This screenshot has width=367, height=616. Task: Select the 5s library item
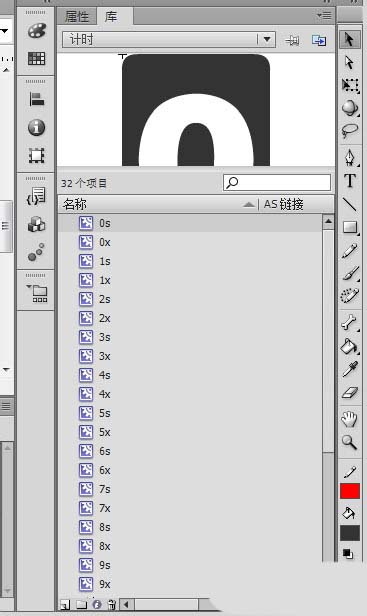[190, 413]
